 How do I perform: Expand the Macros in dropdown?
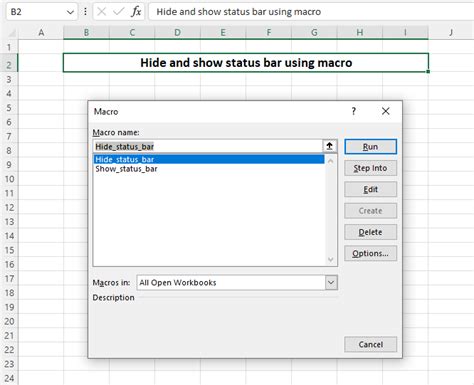tap(331, 283)
